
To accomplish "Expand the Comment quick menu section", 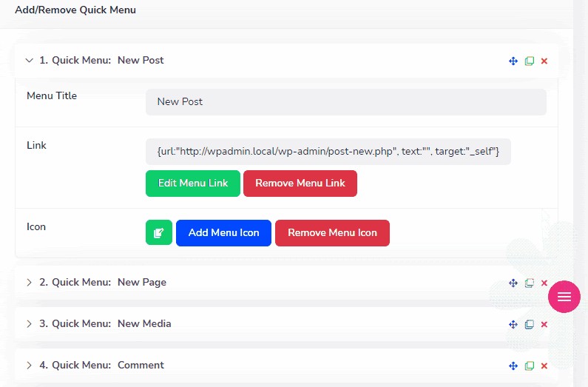I will click(30, 366).
